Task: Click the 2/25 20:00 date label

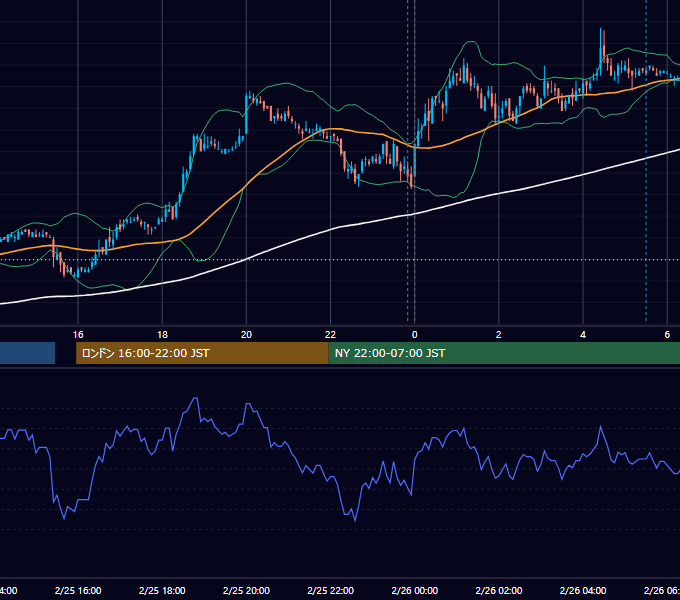Action: point(246,590)
